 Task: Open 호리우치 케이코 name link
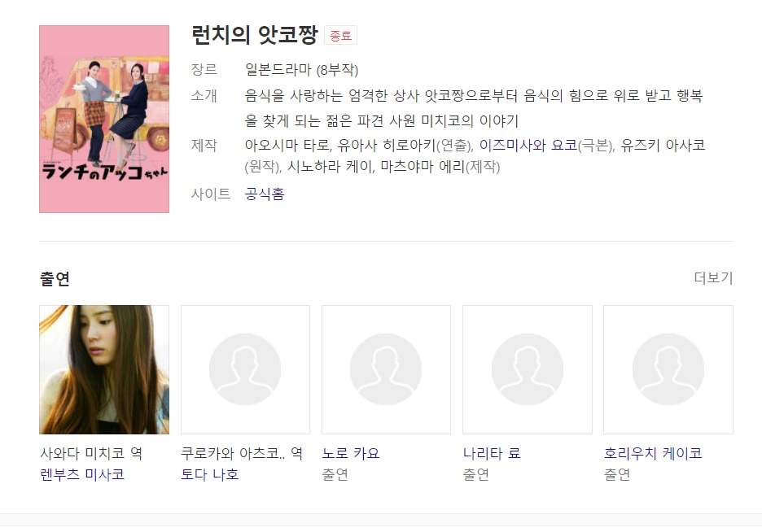pos(653,453)
